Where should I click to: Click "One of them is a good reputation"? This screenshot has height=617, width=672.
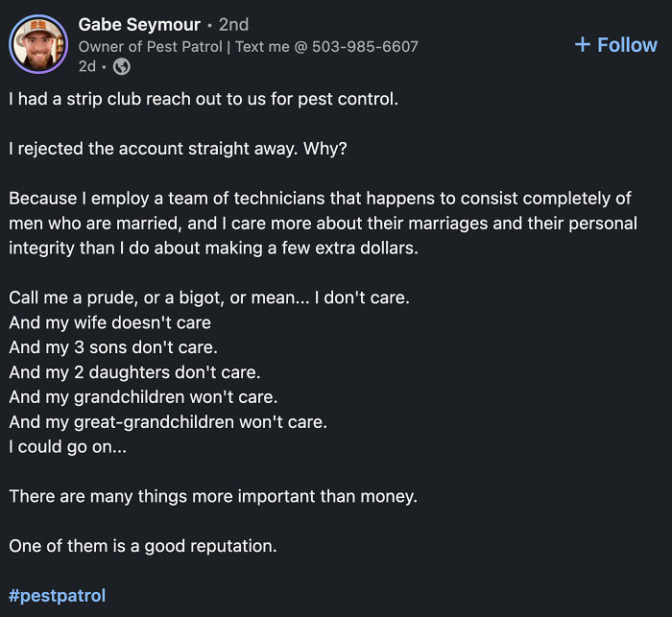click(142, 546)
